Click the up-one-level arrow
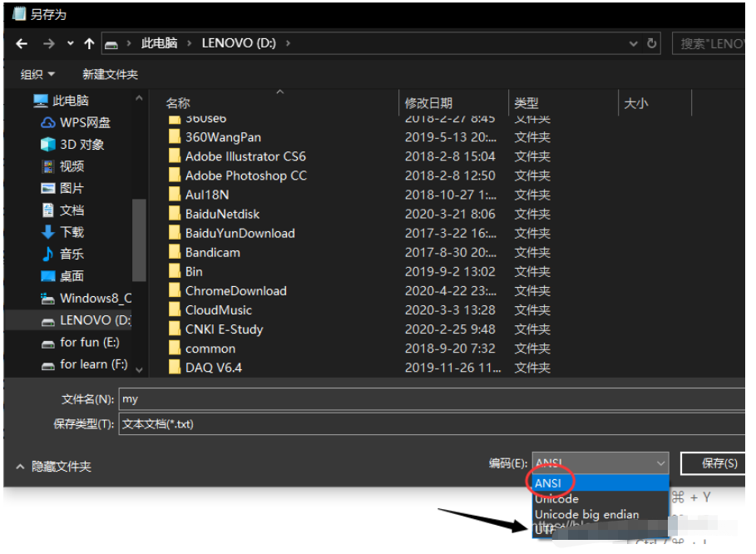Viewport: 756px width, 554px height. [88, 43]
